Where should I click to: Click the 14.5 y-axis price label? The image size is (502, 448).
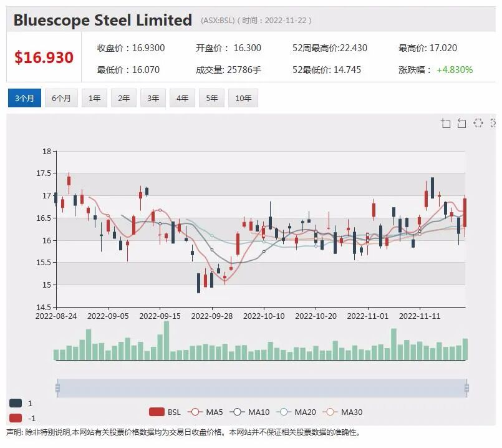[x=44, y=307]
